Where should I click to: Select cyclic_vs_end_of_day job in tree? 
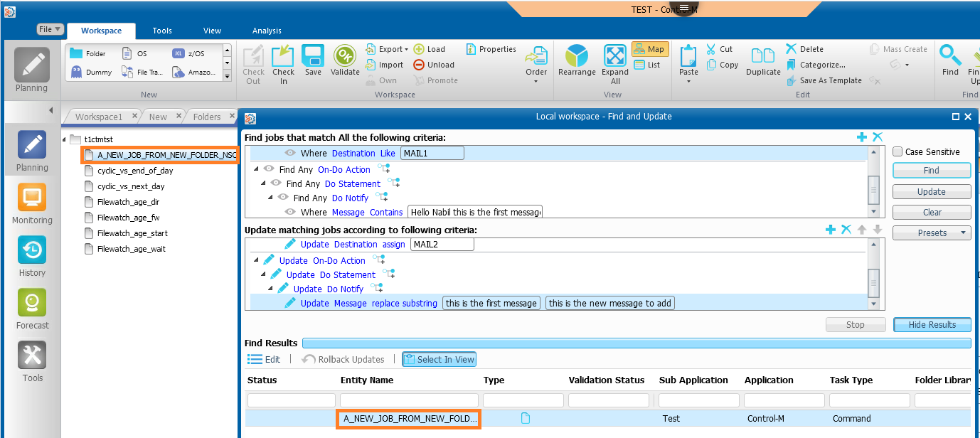[135, 171]
